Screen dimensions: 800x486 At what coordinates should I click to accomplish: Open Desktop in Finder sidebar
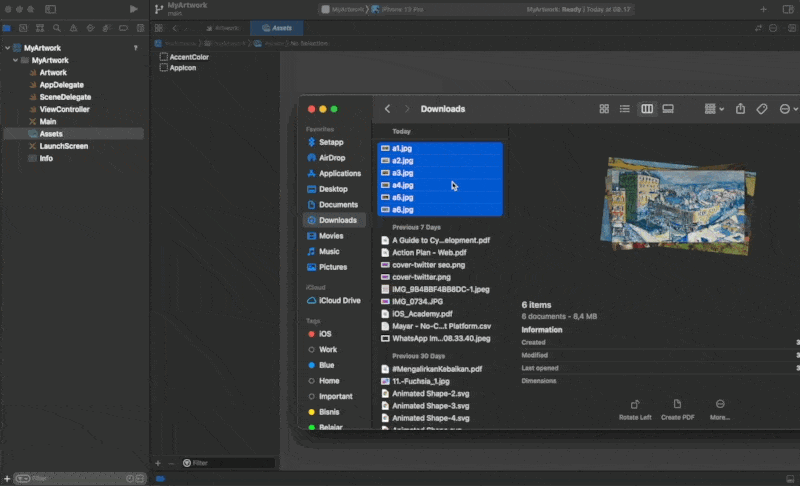334,189
